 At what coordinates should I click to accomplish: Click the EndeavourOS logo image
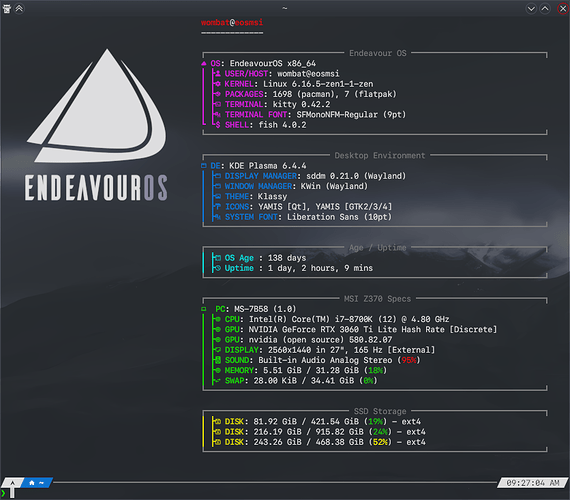point(97,125)
